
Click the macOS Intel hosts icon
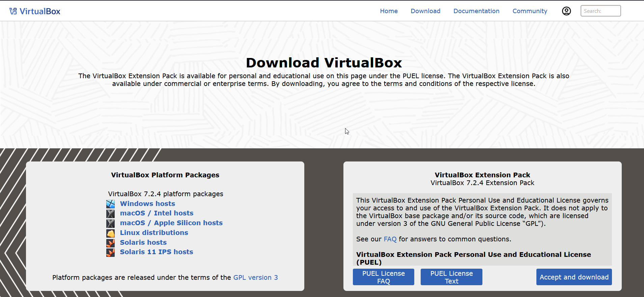click(x=111, y=214)
